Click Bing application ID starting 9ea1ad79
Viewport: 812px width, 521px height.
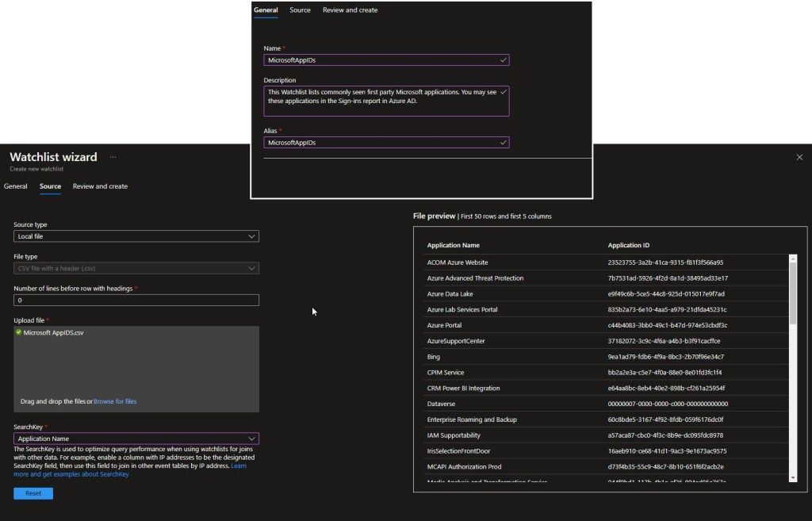click(x=666, y=357)
